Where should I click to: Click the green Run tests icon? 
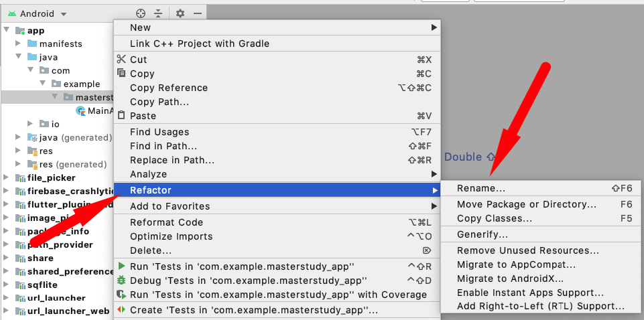click(x=121, y=266)
